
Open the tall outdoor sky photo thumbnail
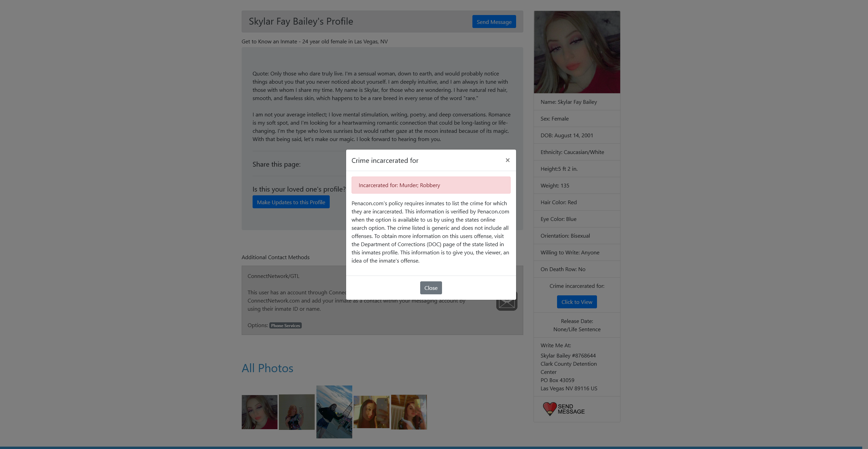(334, 412)
